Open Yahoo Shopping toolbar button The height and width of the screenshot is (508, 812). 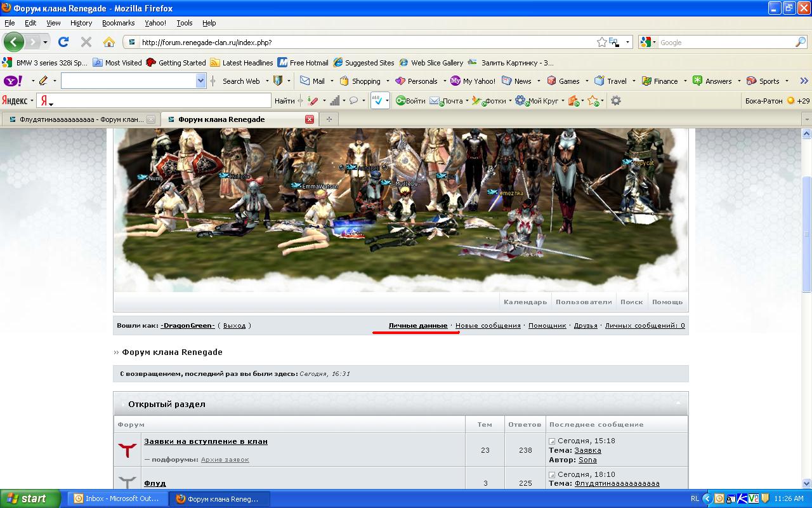tap(360, 81)
